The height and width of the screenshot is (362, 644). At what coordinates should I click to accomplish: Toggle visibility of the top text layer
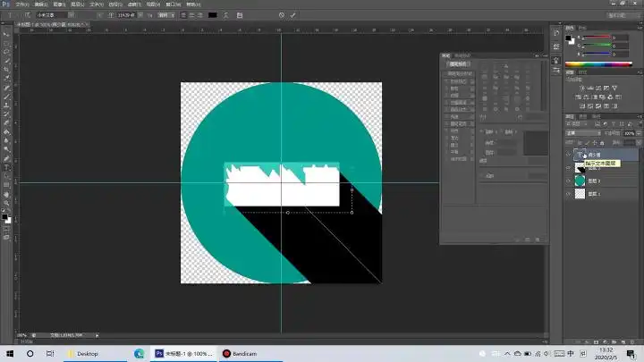click(x=569, y=155)
